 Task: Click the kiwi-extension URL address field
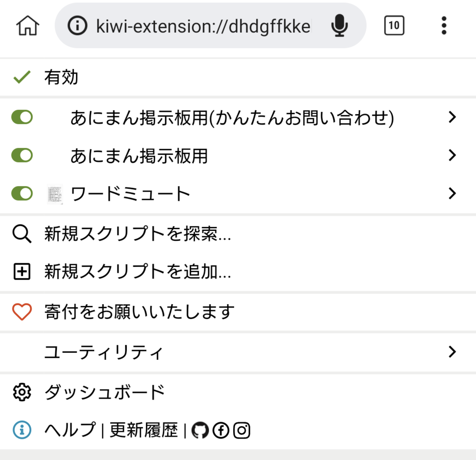[x=203, y=26]
